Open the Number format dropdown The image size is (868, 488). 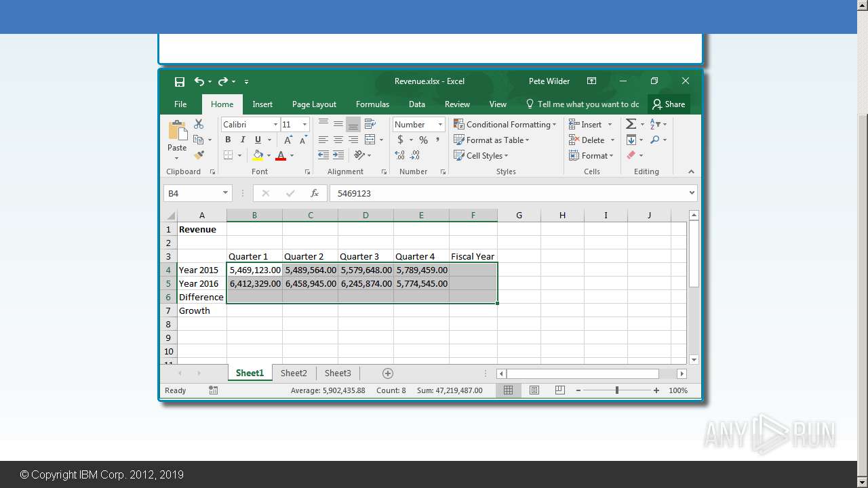[x=440, y=124]
